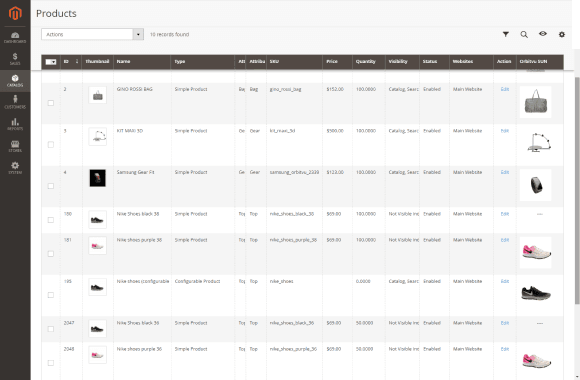Sort by the Type column header

[203, 61]
